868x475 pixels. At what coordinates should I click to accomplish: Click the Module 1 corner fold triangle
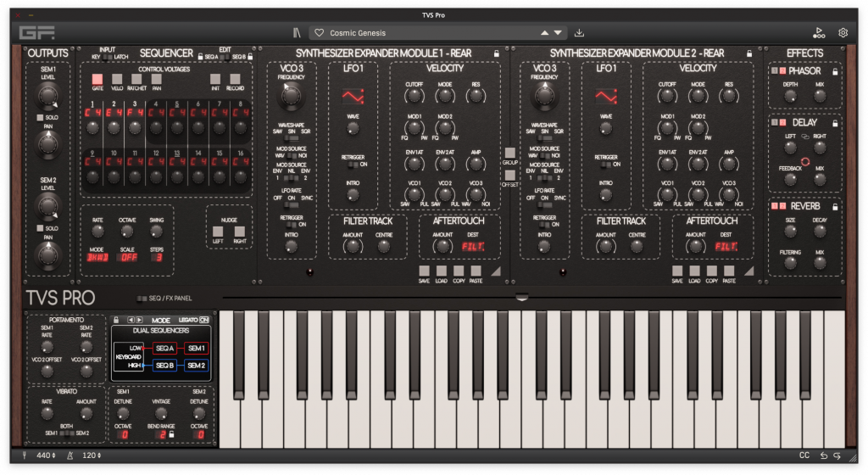(495, 271)
